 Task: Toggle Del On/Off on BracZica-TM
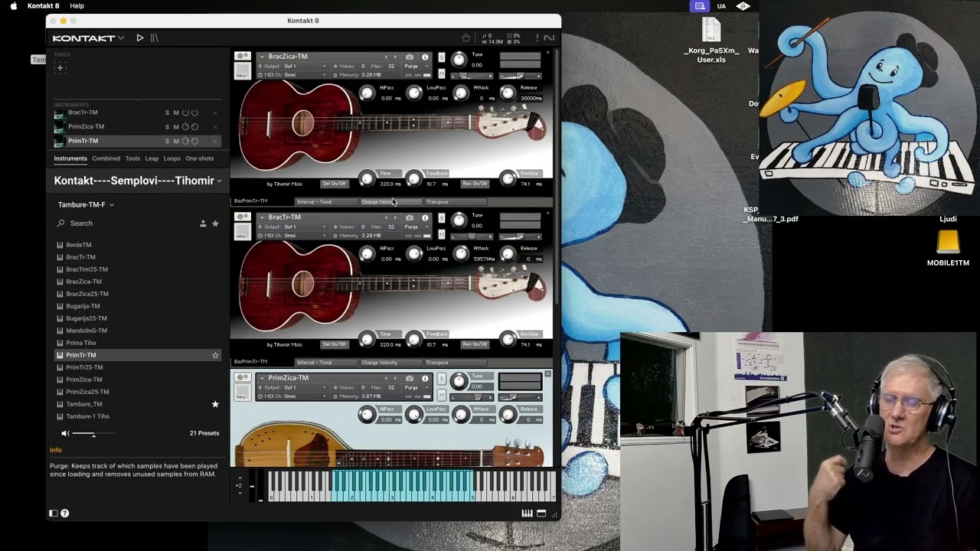pyautogui.click(x=334, y=184)
